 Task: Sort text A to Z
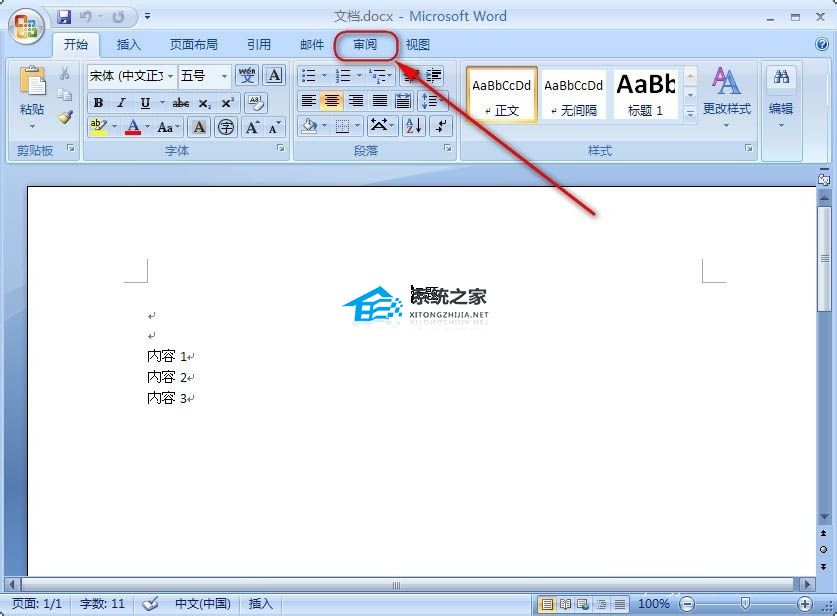(x=414, y=127)
